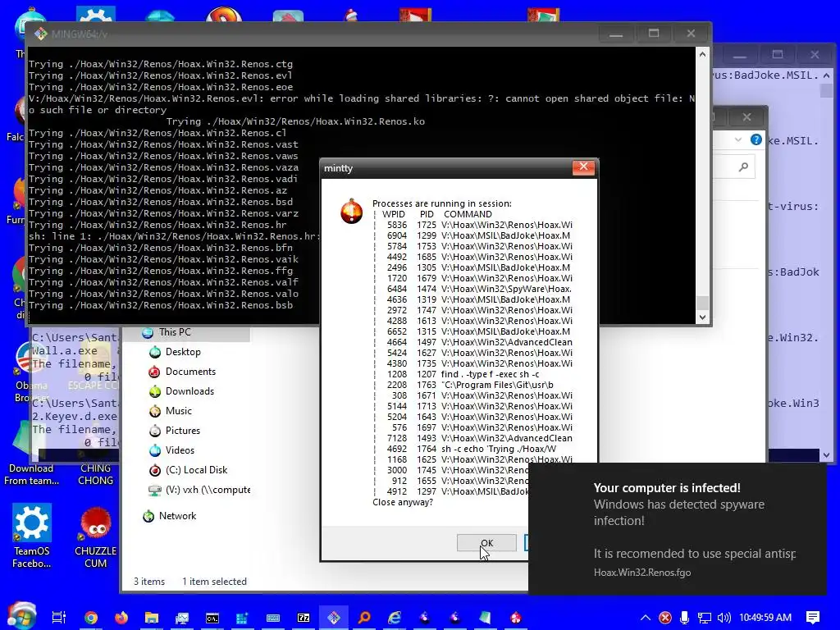Open Music folder in navigation pane

pyautogui.click(x=178, y=411)
